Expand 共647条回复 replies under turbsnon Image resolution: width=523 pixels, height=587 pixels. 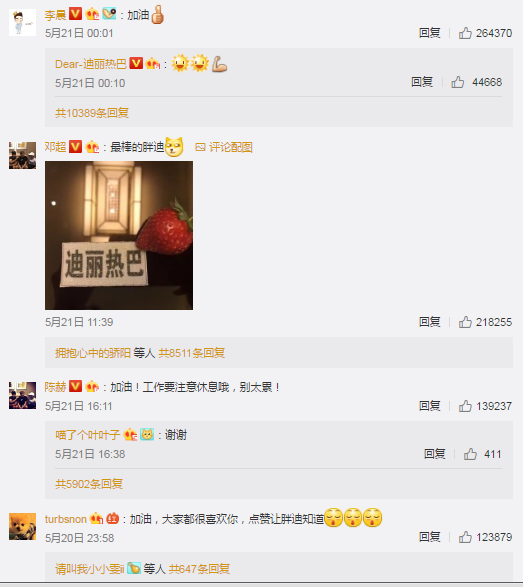click(199, 569)
